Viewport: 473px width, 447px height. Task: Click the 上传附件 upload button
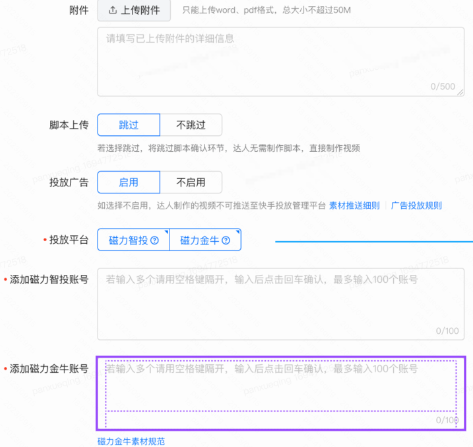click(134, 10)
